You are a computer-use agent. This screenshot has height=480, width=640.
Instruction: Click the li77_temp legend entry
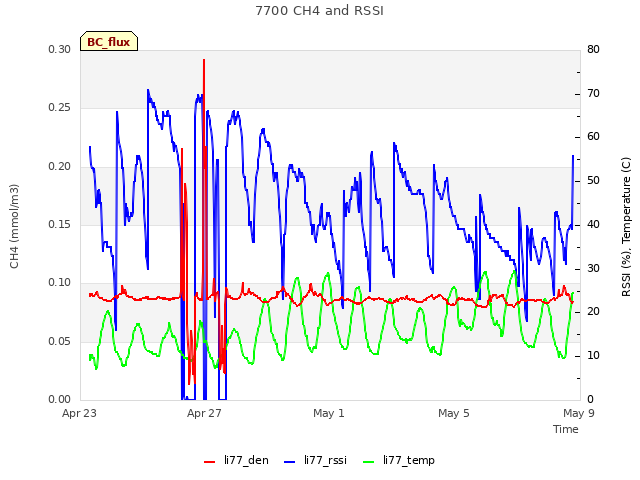click(399, 460)
